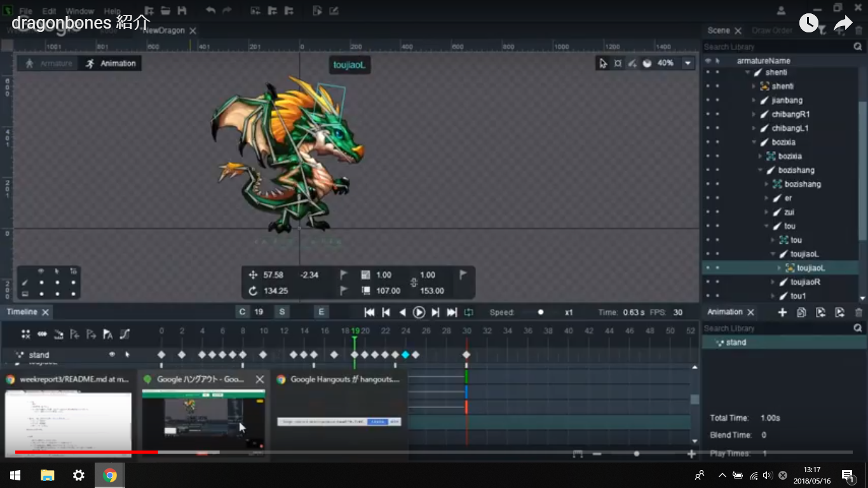
Task: Click the curve editor icon in the timeline toolbar
Action: tap(125, 334)
